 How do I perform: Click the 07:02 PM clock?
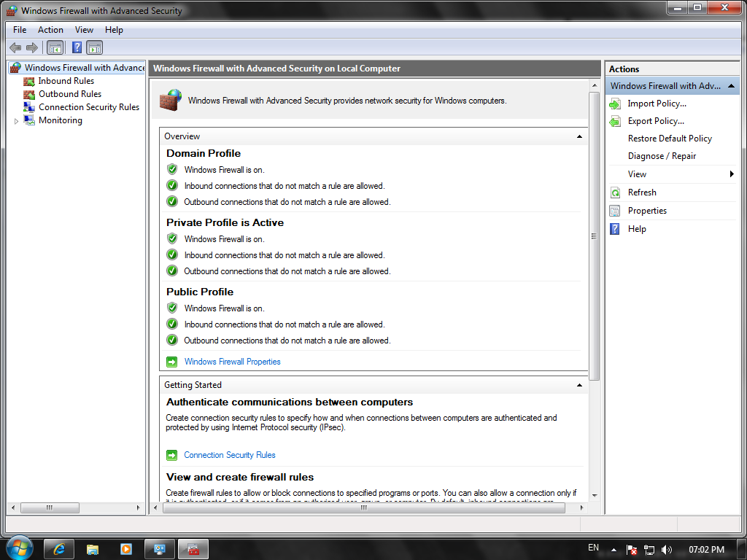706,550
